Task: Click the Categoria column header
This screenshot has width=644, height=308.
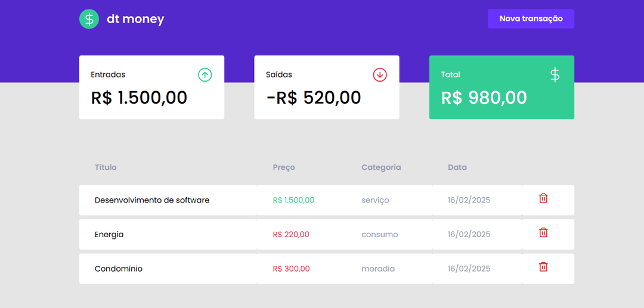Action: click(x=381, y=167)
